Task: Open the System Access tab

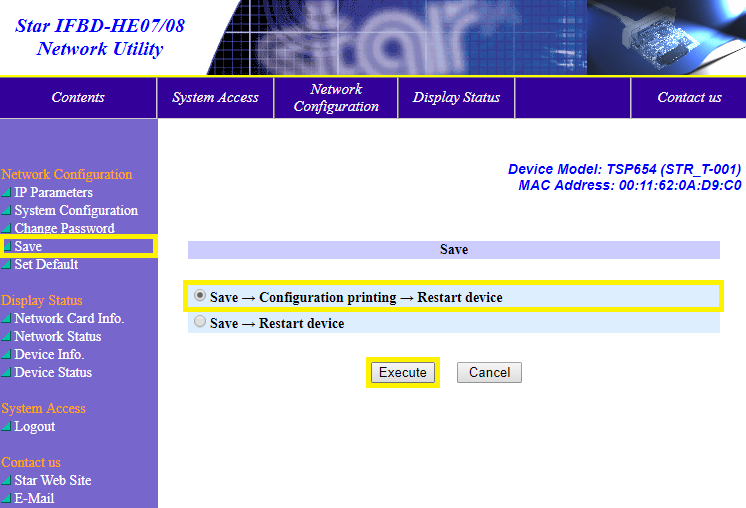Action: [x=216, y=98]
